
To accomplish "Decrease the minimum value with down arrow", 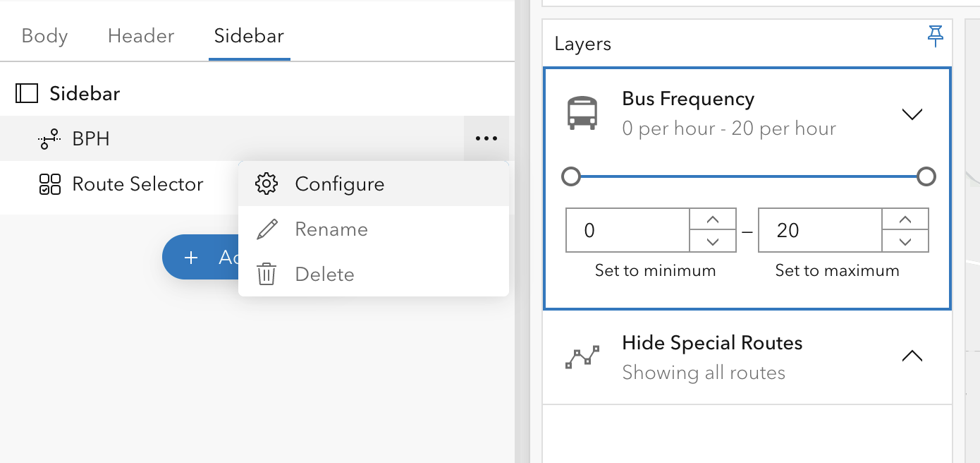I will pos(712,241).
